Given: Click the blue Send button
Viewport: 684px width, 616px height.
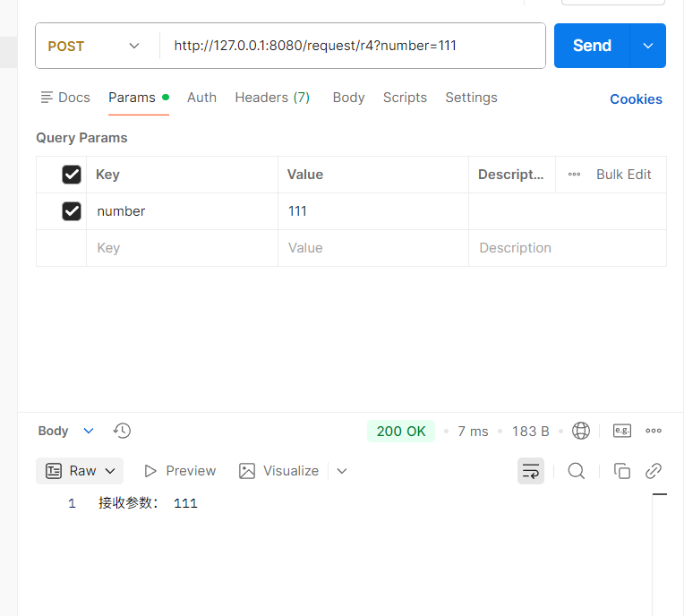Looking at the screenshot, I should tap(592, 46).
